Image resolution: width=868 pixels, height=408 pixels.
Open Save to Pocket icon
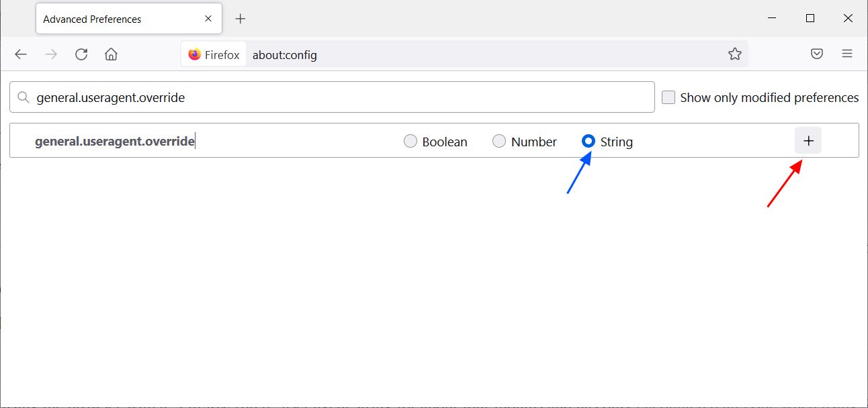817,54
